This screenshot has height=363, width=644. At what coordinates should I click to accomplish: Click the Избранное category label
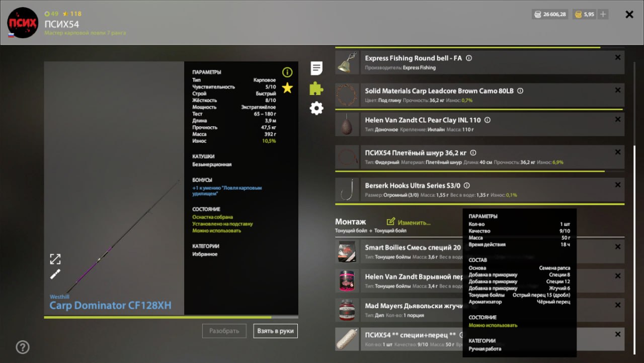205,254
